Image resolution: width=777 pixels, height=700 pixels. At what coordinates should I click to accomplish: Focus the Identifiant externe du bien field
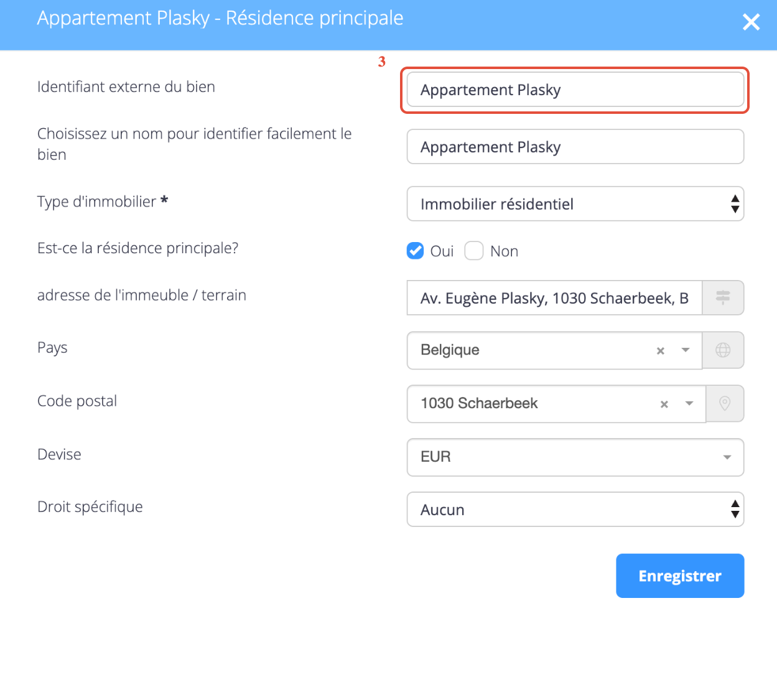(x=575, y=90)
